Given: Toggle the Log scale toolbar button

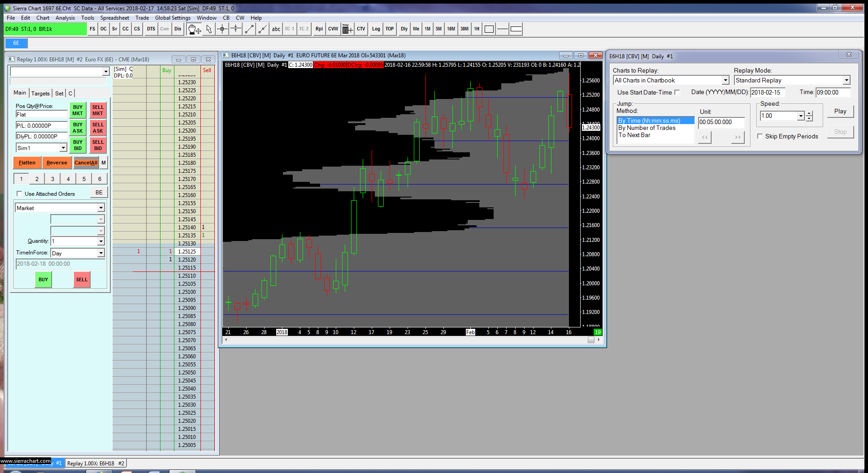Looking at the screenshot, I should [376, 29].
